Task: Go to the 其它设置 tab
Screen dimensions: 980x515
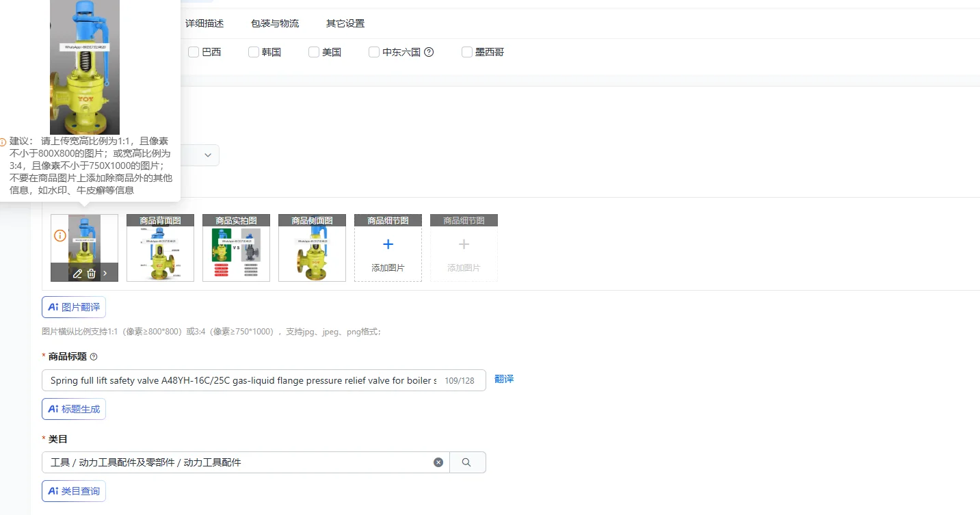Action: coord(345,23)
